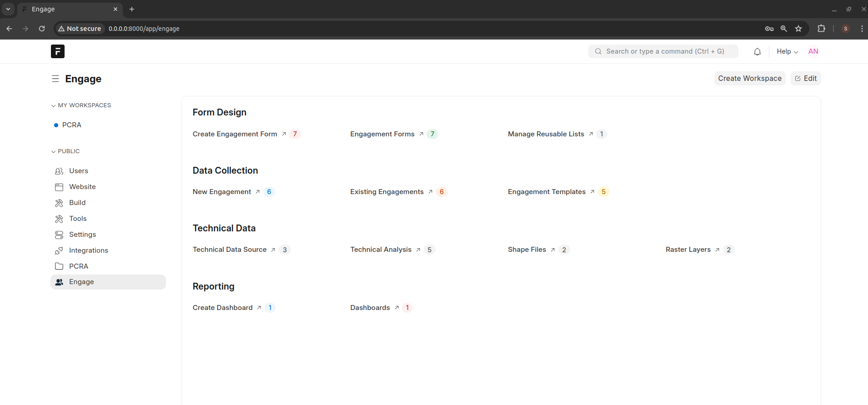868x405 pixels.
Task: Reload the page in the browser
Action: 42,29
